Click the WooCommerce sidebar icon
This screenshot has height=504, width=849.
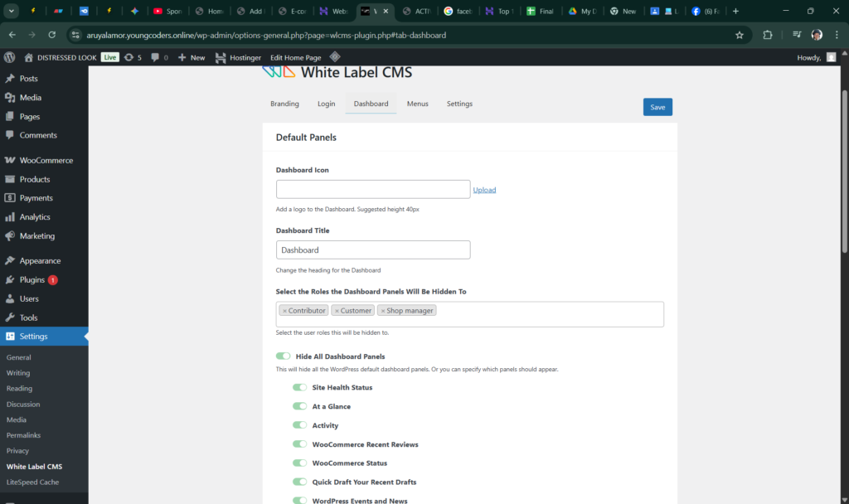click(10, 161)
